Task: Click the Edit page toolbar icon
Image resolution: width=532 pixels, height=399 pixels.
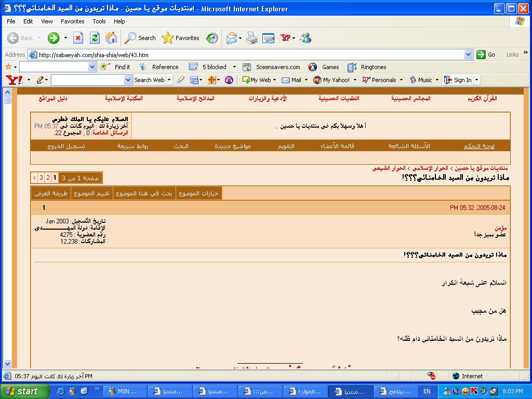Action: coord(269,38)
